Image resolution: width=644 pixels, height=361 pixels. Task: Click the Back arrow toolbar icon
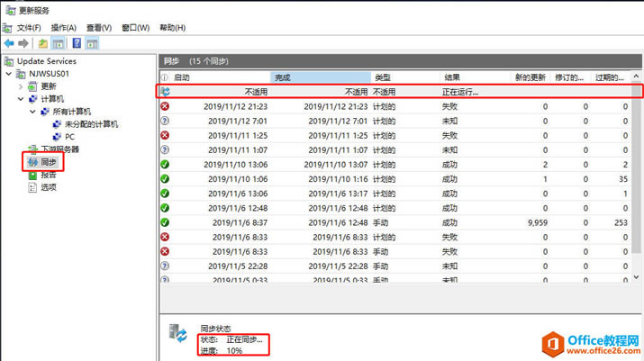tap(9, 43)
